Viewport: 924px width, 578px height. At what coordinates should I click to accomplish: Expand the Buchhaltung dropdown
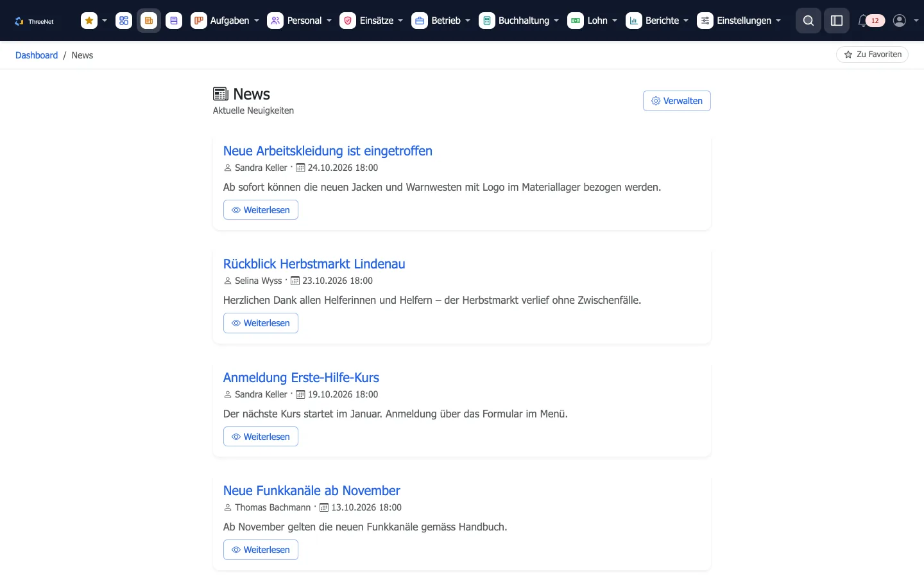coord(556,21)
